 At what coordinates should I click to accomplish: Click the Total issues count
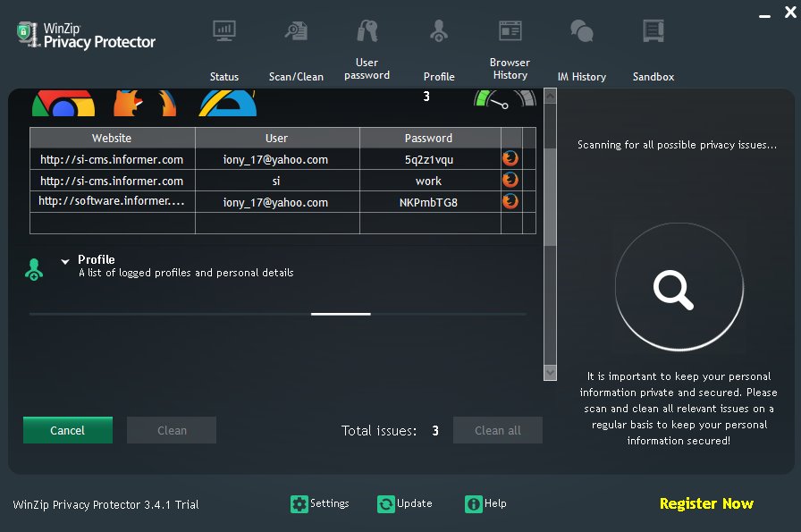[x=435, y=431]
